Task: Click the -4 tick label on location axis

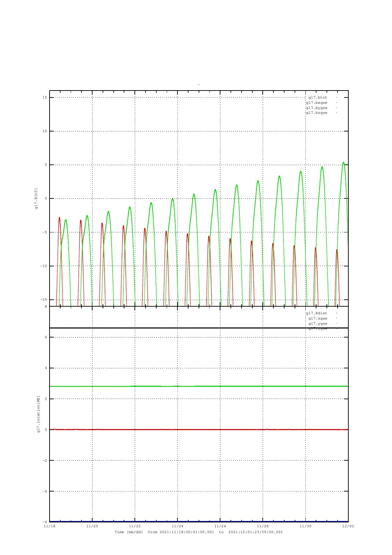Action: coord(44,492)
